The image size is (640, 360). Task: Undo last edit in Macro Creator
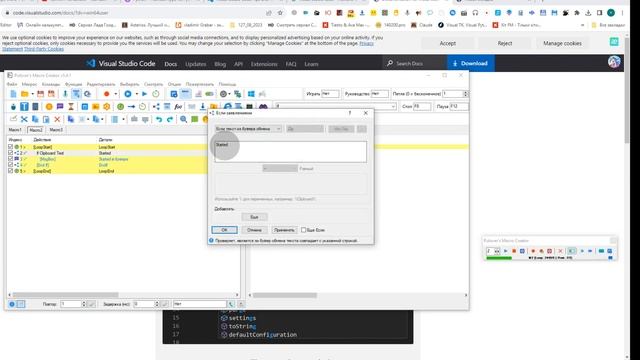click(x=159, y=119)
